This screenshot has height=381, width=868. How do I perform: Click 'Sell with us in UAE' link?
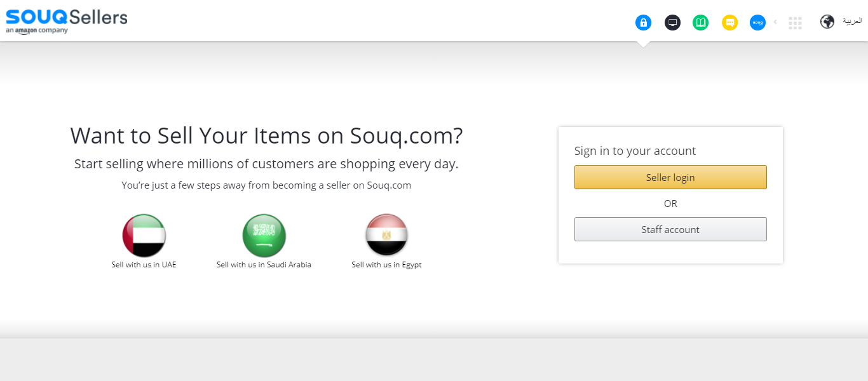pos(144,265)
